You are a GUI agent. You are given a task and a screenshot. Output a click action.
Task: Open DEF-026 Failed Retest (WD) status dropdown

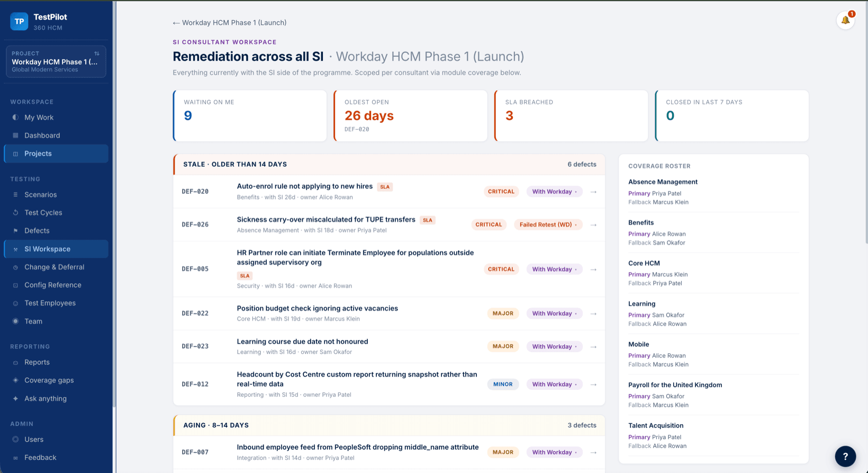tap(548, 225)
